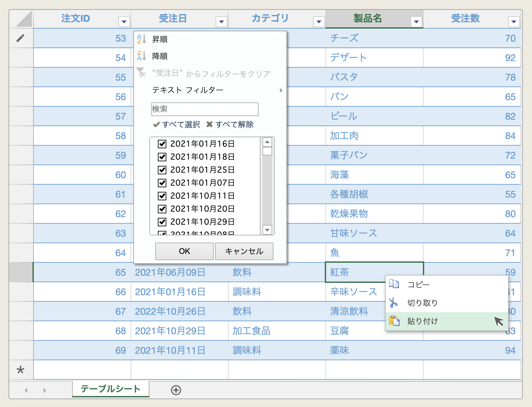
Task: Click the 薬味 product cell
Action: [x=374, y=350]
